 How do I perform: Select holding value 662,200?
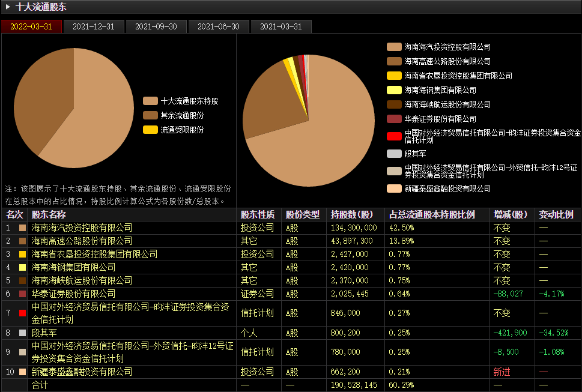(x=345, y=372)
